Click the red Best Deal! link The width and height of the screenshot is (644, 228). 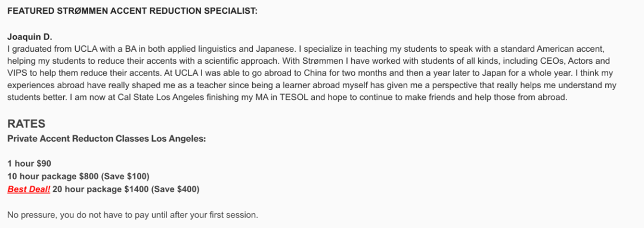pyautogui.click(x=29, y=189)
